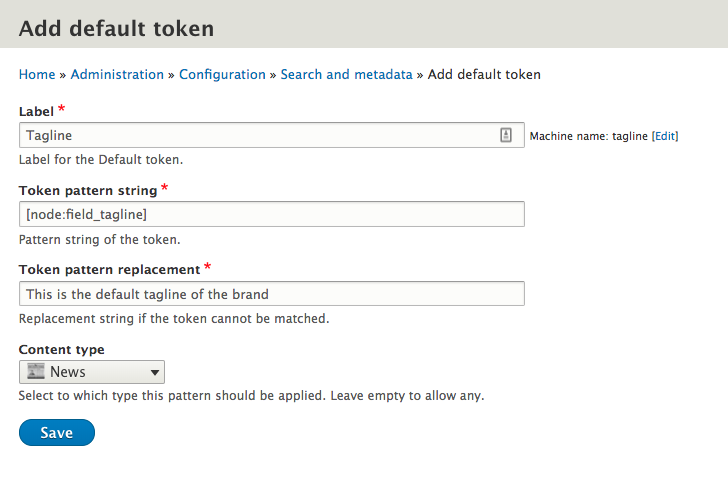Open the Content type dropdown

[x=91, y=372]
